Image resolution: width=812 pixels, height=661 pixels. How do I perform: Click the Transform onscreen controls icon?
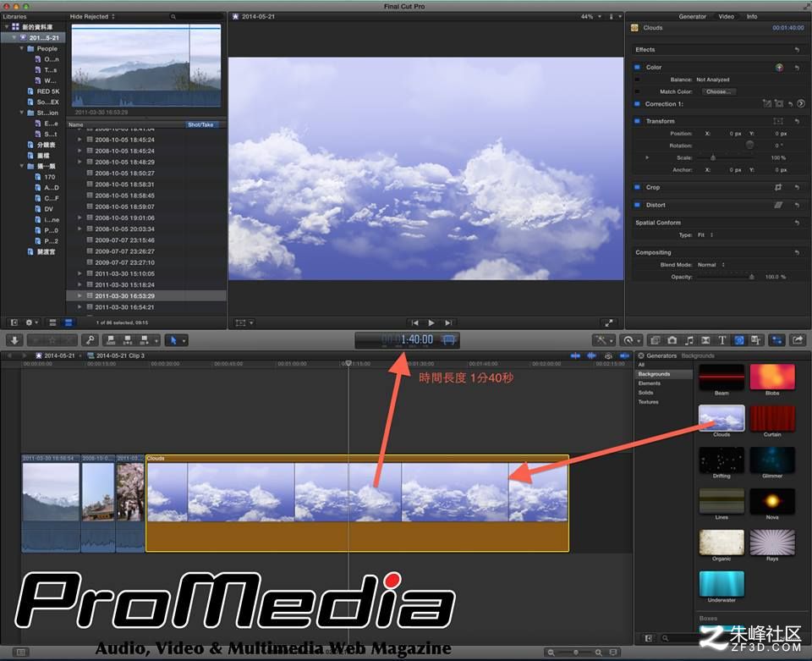pos(778,121)
